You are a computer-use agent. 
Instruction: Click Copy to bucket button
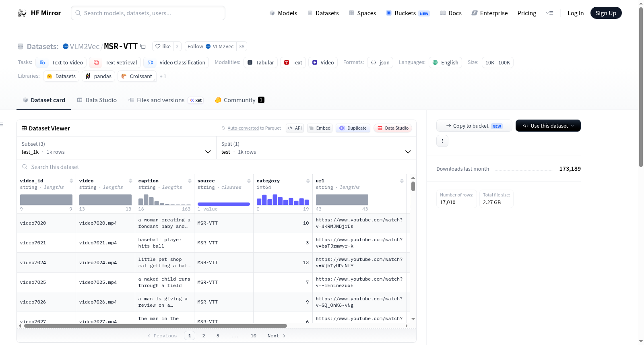pyautogui.click(x=474, y=126)
